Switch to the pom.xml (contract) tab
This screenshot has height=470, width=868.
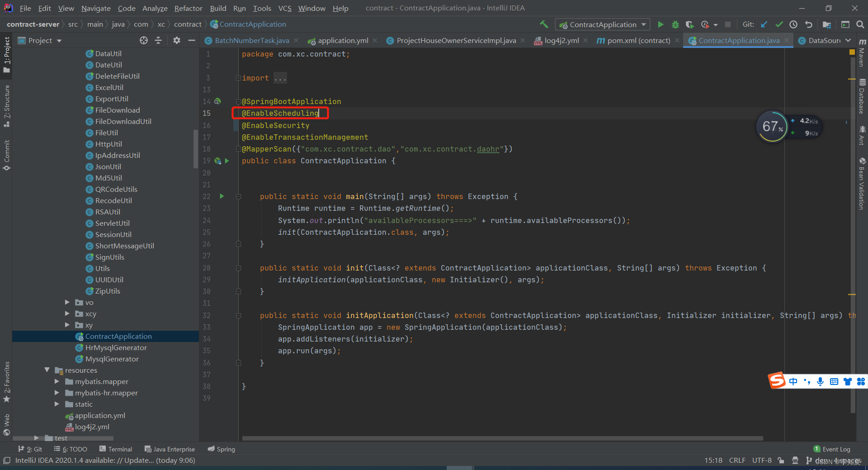[638, 40]
